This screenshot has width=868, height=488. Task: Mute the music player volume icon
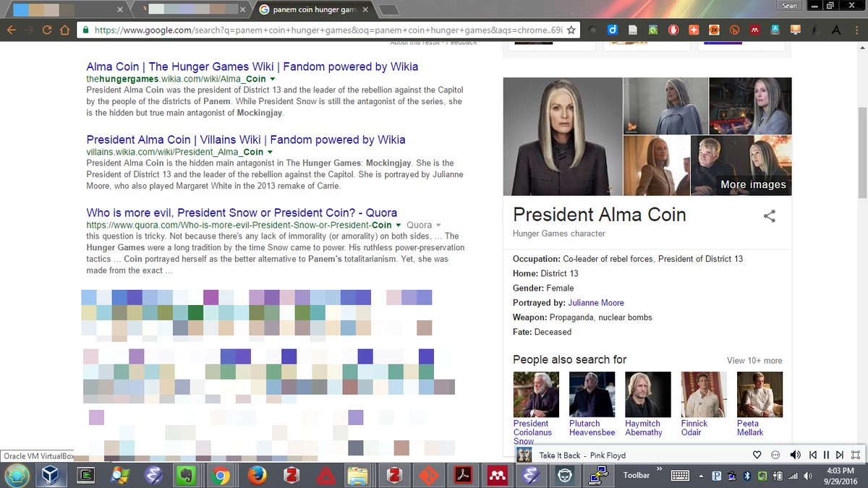[x=796, y=455]
